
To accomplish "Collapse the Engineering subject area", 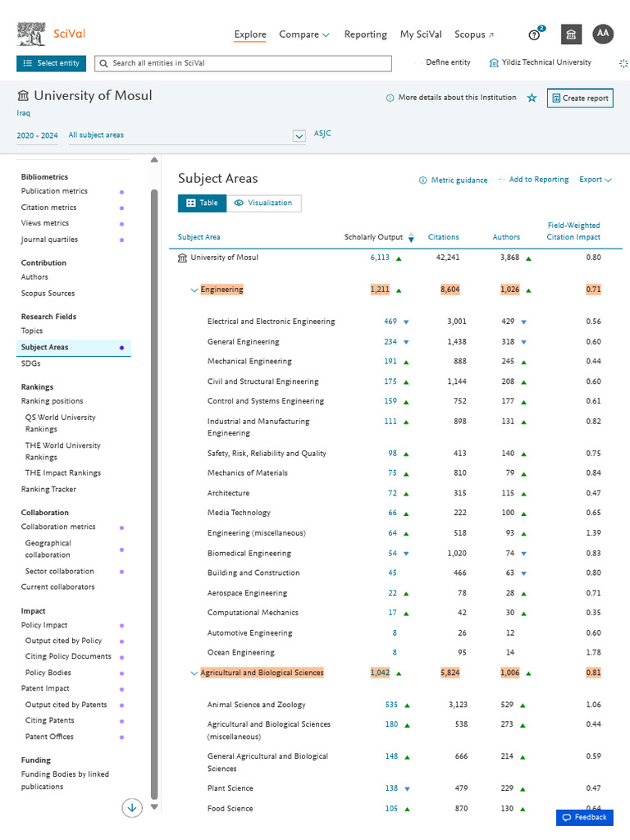I will (x=194, y=290).
